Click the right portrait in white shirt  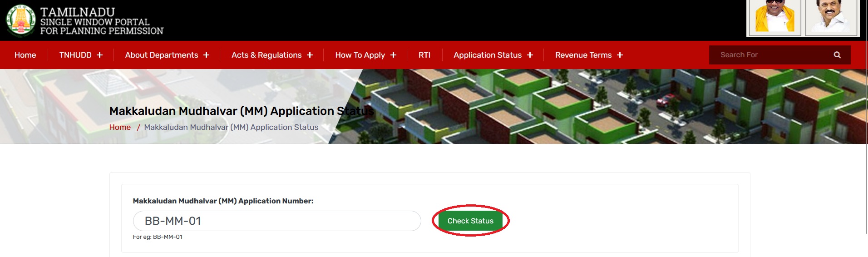point(831,17)
